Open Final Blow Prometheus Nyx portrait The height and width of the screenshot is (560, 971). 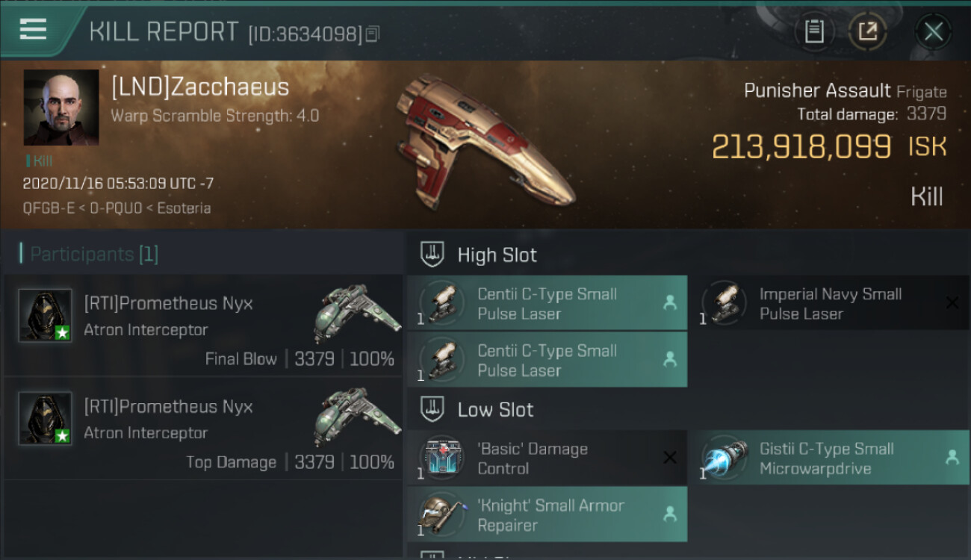point(45,315)
